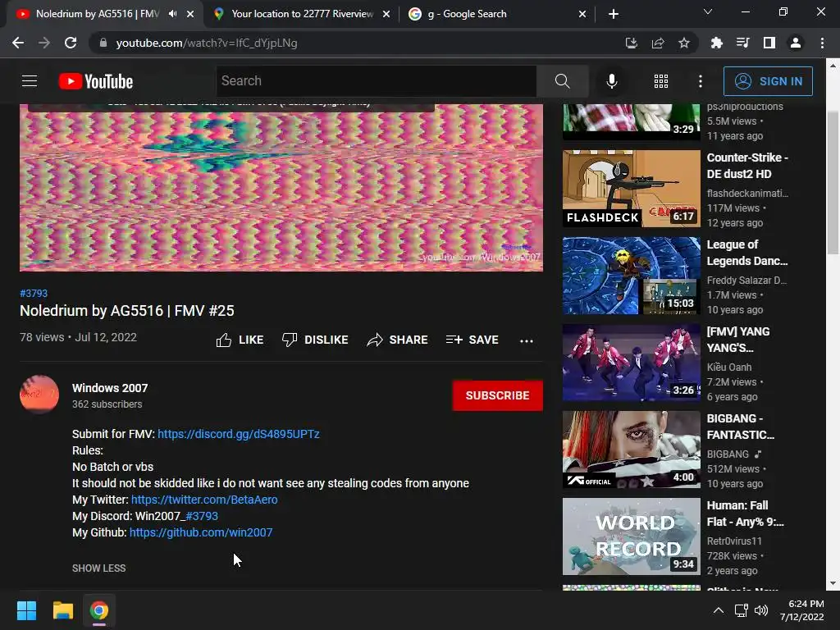Open more actions ellipsis below video
The width and height of the screenshot is (840, 630).
point(527,340)
